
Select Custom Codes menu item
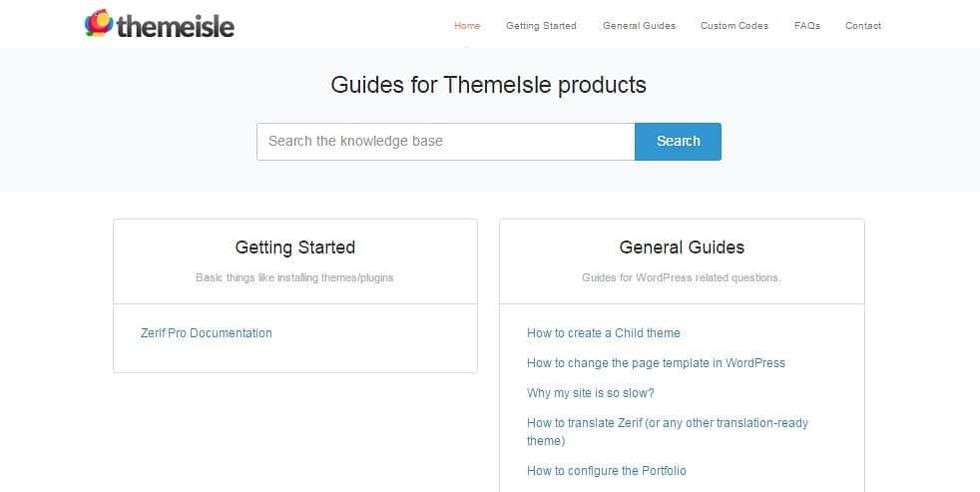[735, 26]
